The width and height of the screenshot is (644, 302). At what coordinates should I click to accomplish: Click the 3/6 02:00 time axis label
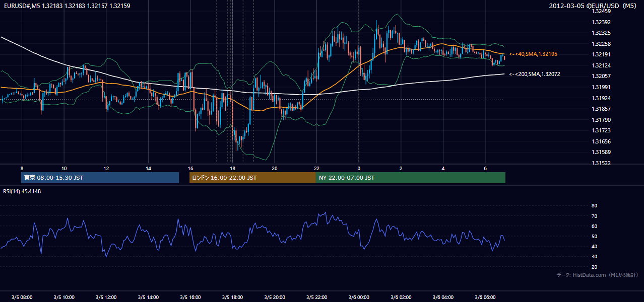(x=401, y=297)
